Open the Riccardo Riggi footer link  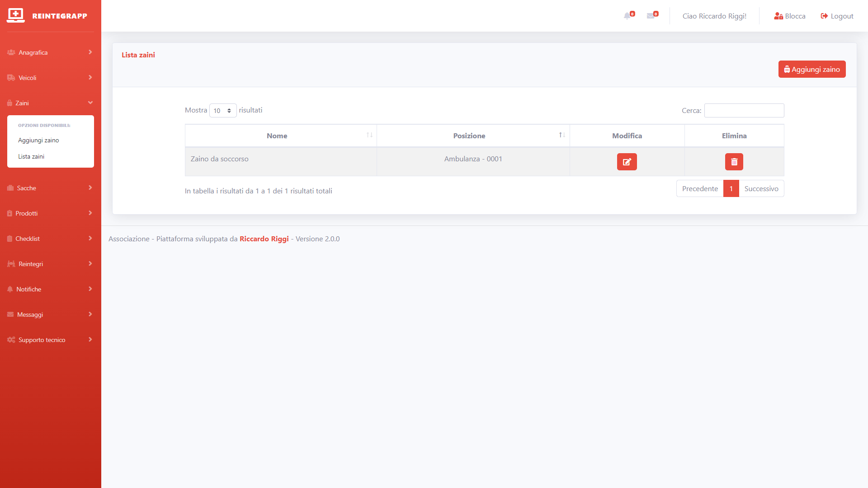pos(264,239)
